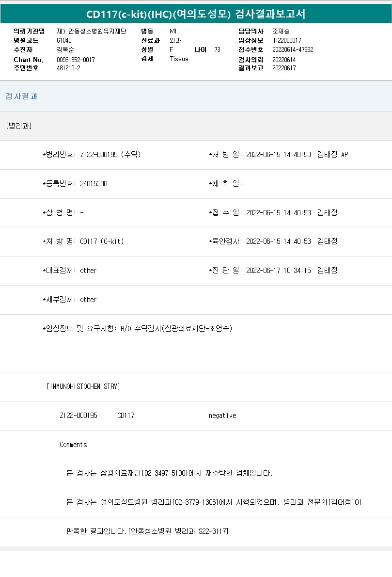Viewport: 392px width, 577px height.
Task: Click the negative result for CD117
Action: coord(222,416)
